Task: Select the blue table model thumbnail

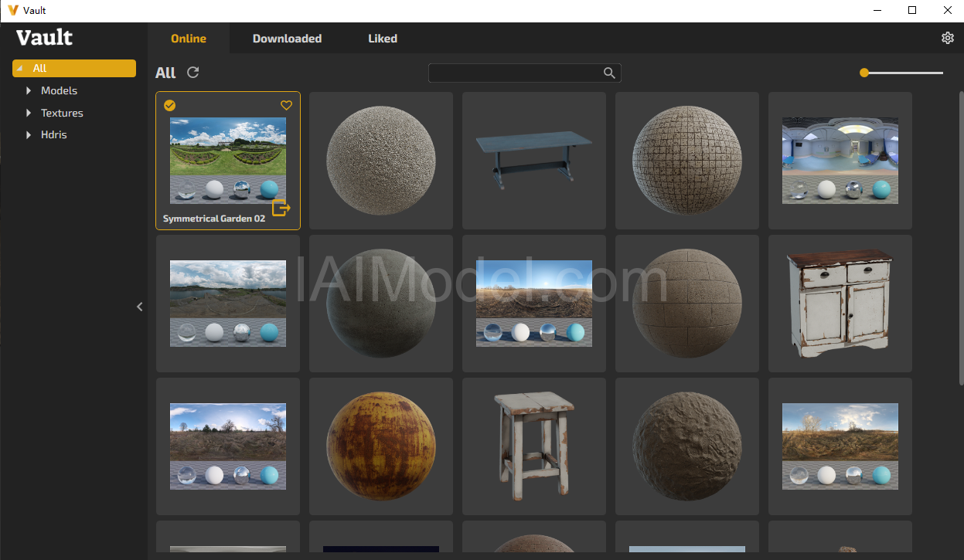Action: click(534, 161)
